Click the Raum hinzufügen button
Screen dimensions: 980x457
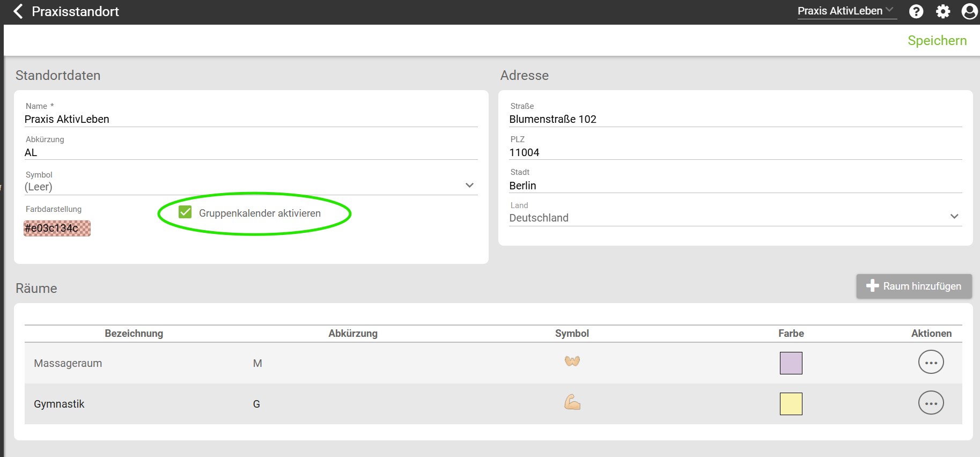pos(914,286)
